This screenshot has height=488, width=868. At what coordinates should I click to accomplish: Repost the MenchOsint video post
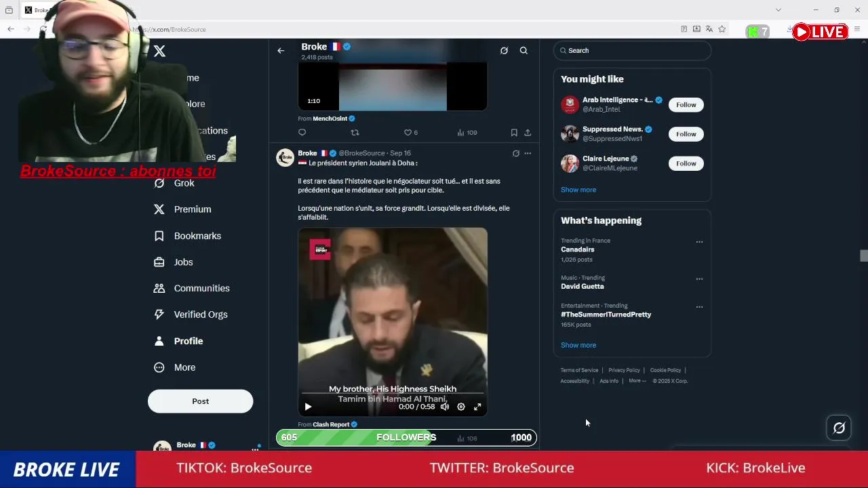[355, 133]
